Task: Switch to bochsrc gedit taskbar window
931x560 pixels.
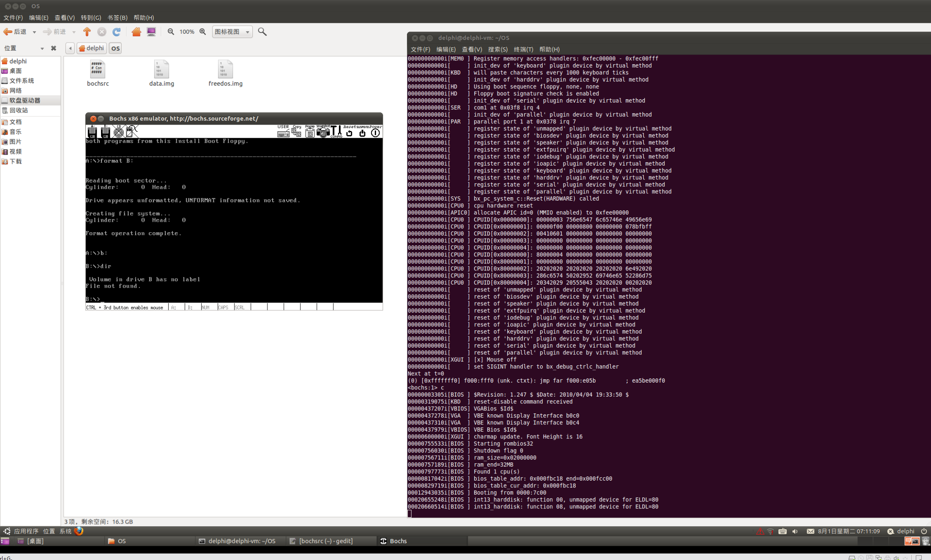Action: pos(325,541)
